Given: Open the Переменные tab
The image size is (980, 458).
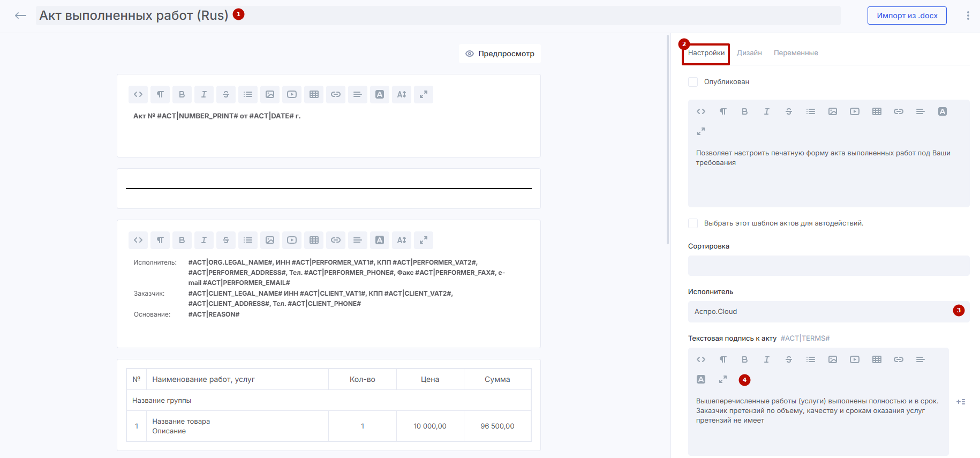Looking at the screenshot, I should coord(795,53).
